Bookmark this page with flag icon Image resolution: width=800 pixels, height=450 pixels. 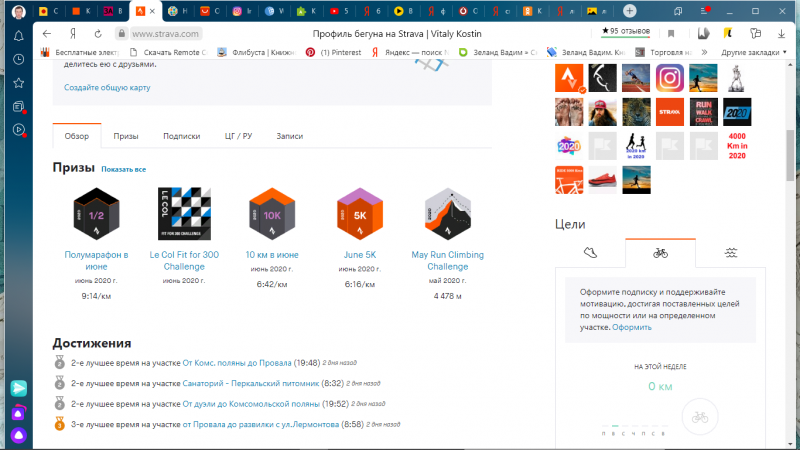[x=671, y=34]
